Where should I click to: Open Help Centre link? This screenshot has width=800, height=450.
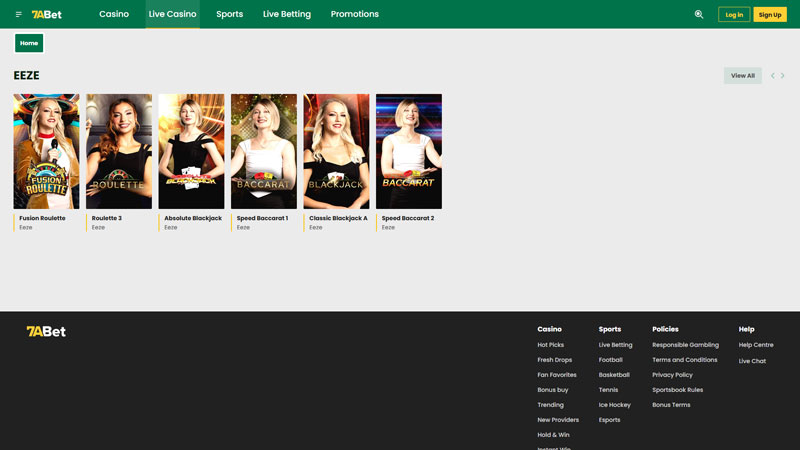756,345
